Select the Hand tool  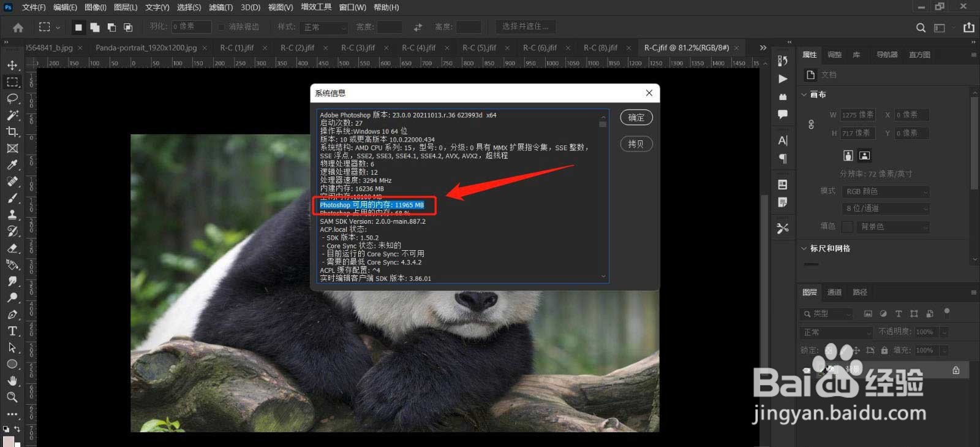pyautogui.click(x=12, y=381)
